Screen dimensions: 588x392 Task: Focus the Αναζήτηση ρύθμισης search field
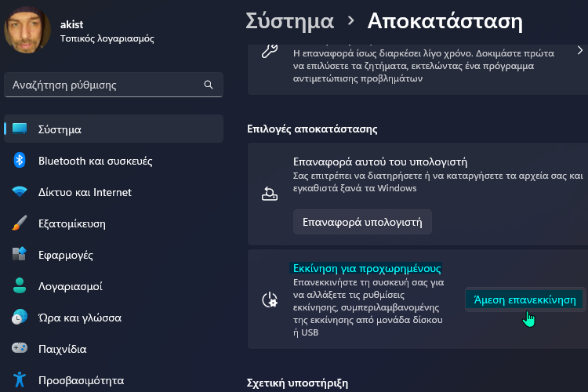(114, 85)
